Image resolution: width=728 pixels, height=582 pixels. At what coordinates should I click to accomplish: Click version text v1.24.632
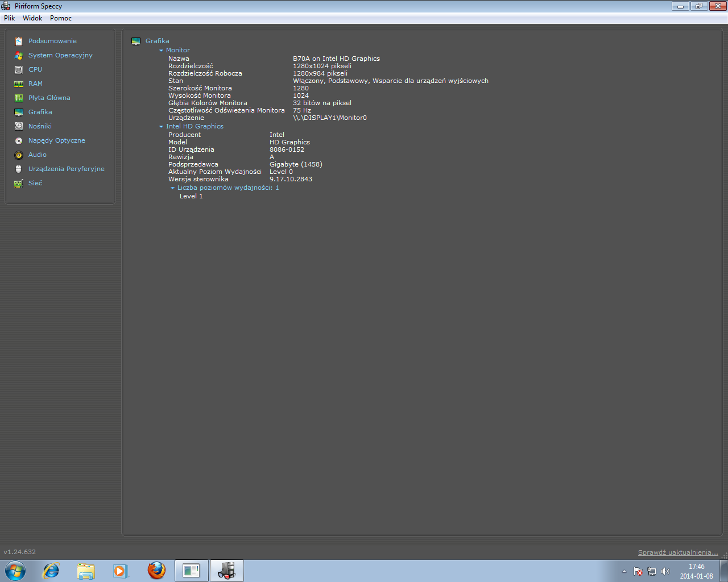pyautogui.click(x=19, y=552)
